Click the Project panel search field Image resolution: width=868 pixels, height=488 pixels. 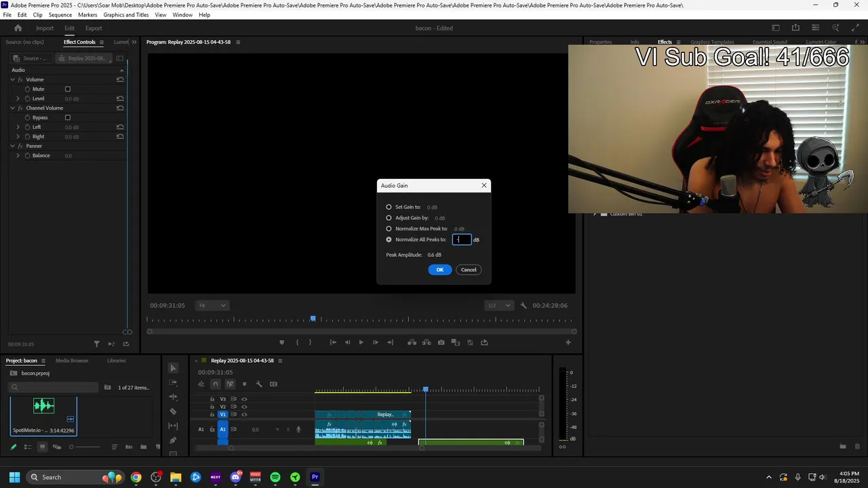click(54, 388)
